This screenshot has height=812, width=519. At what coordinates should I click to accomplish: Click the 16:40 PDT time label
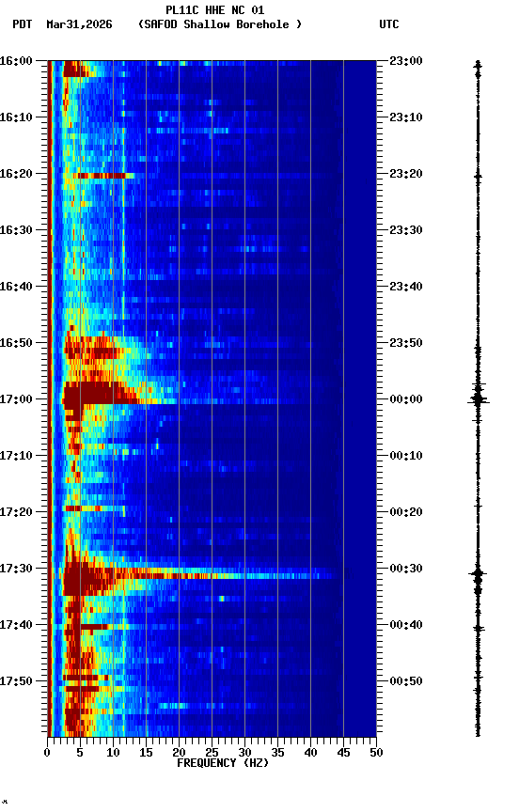coord(16,287)
